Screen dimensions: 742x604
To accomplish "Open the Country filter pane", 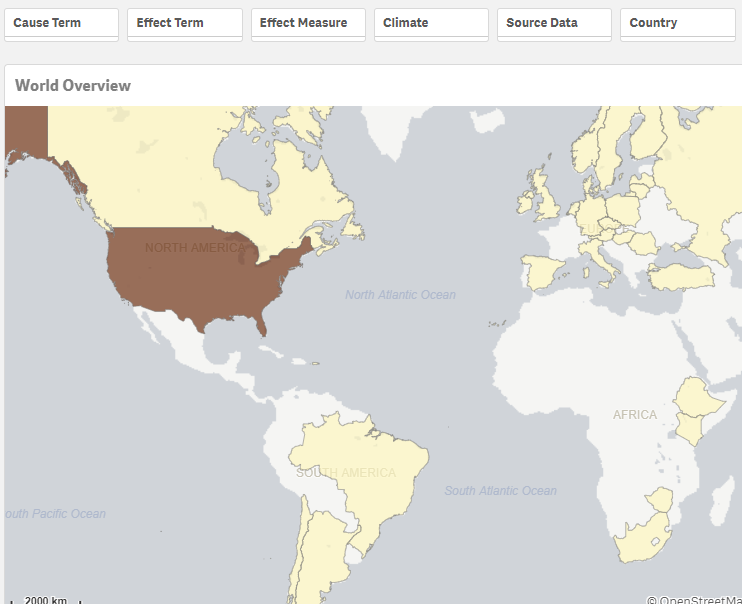I will point(678,23).
